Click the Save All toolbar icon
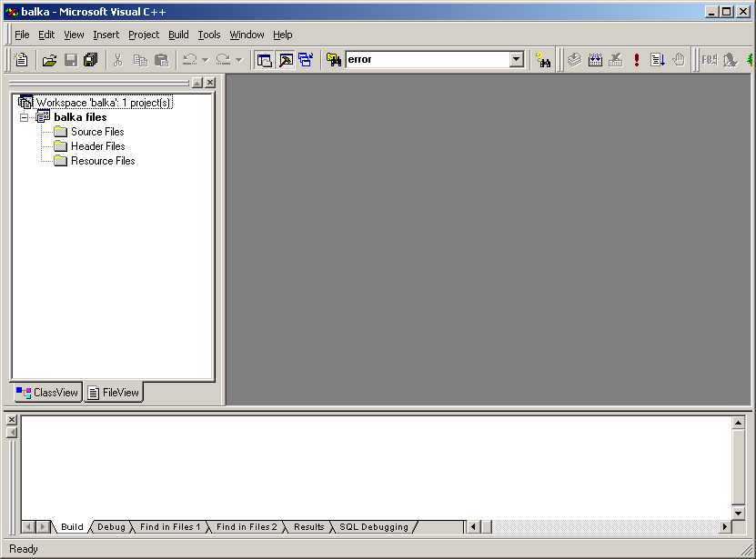The image size is (756, 559). pyautogui.click(x=90, y=60)
